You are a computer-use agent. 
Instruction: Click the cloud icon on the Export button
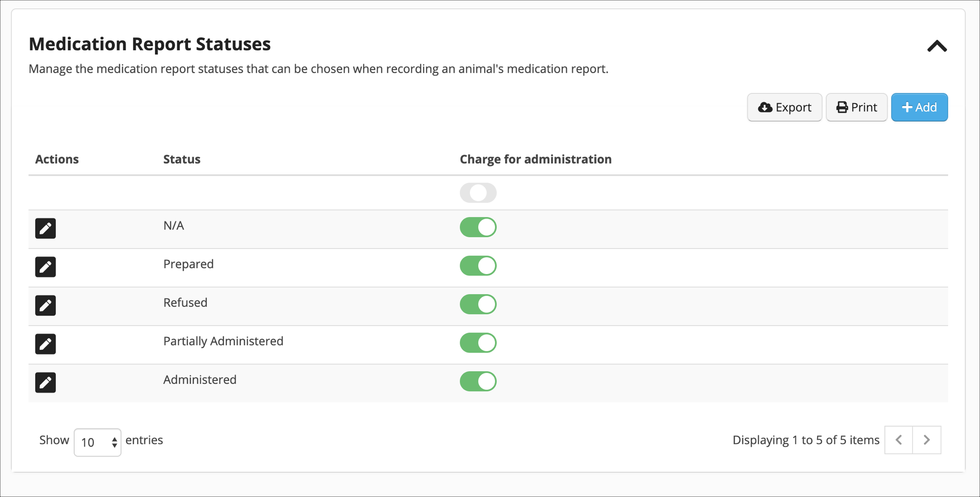[765, 107]
